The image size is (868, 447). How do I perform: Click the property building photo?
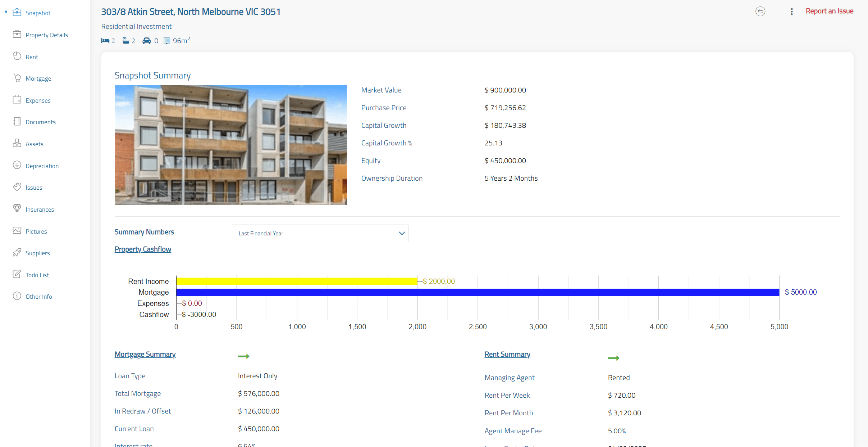point(230,145)
